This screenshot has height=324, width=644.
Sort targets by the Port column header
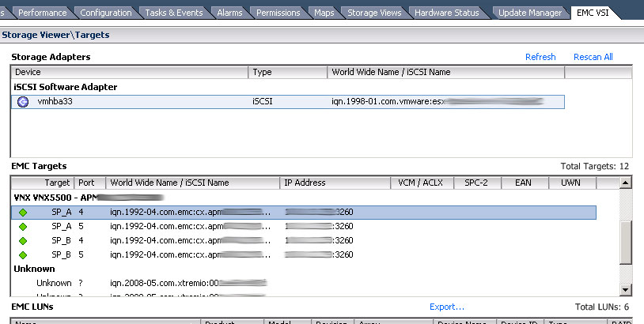tap(89, 183)
